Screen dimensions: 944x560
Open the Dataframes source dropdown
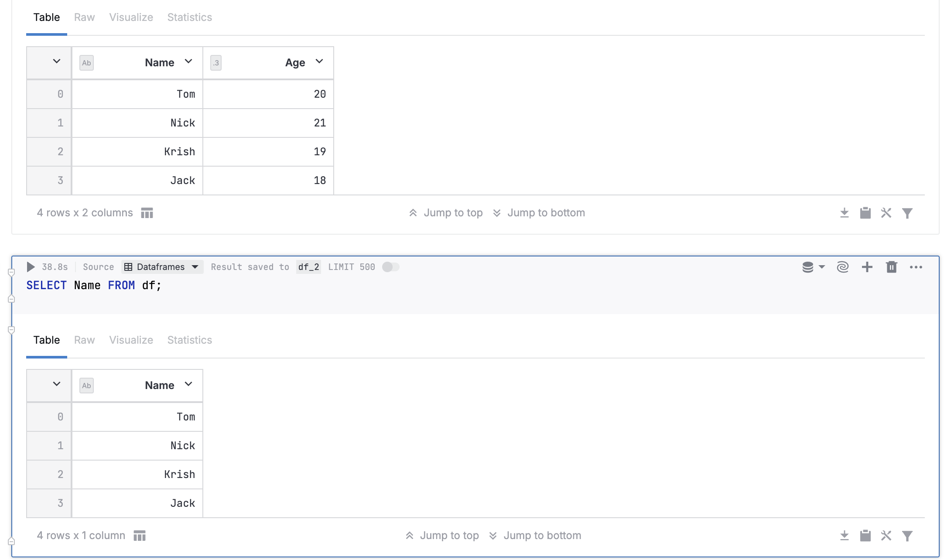click(x=162, y=266)
